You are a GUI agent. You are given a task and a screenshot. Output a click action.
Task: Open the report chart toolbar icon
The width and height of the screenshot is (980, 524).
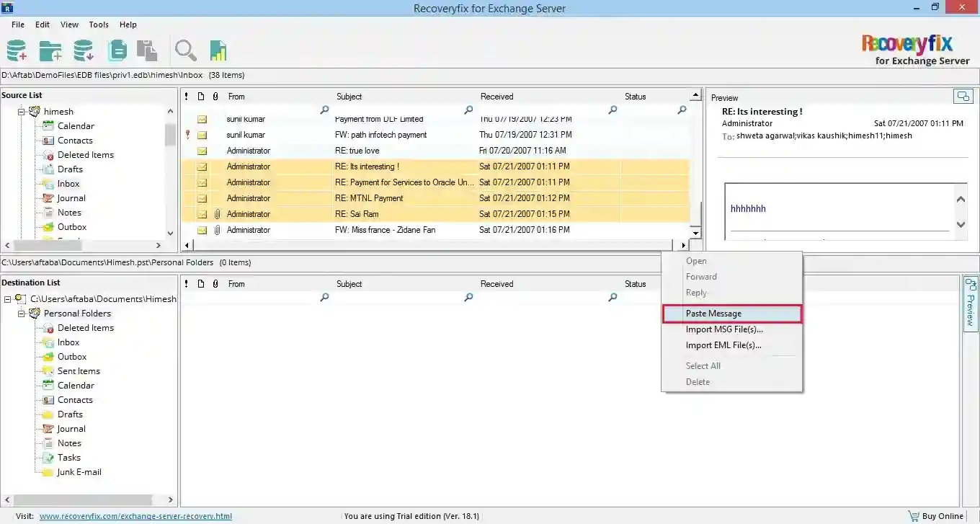[218, 51]
